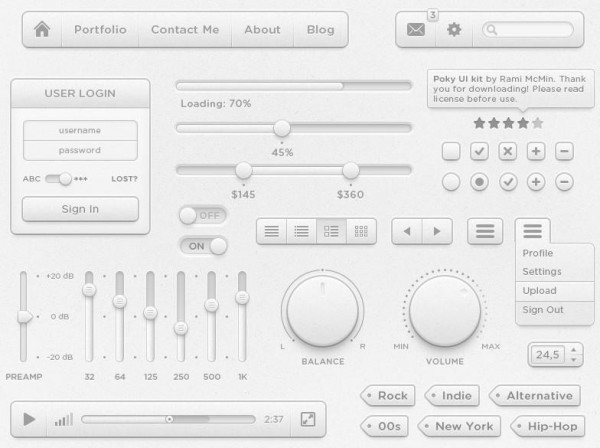Collapse the opened hamburger dropdown menu
The width and height of the screenshot is (600, 448).
(533, 231)
